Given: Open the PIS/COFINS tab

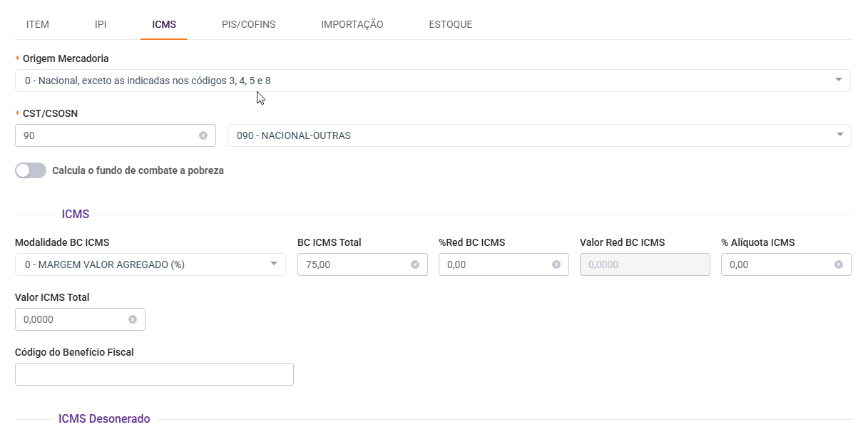Looking at the screenshot, I should 249,24.
